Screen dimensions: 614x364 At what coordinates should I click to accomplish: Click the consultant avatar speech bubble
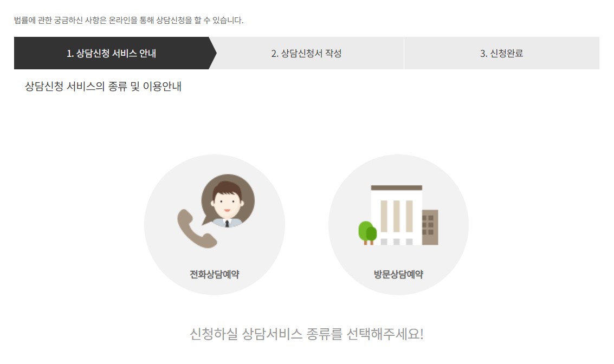(x=228, y=200)
